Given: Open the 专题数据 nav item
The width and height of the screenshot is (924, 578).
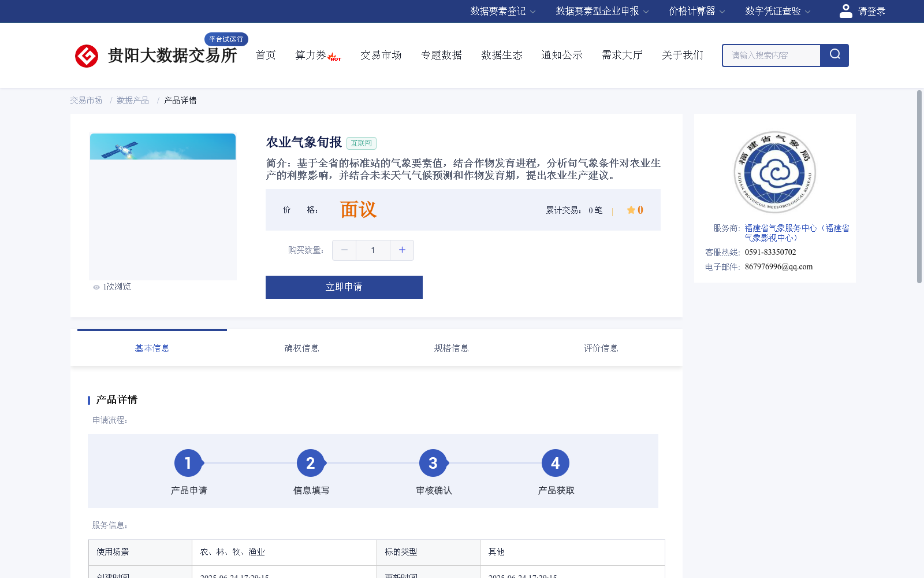Looking at the screenshot, I should [441, 55].
